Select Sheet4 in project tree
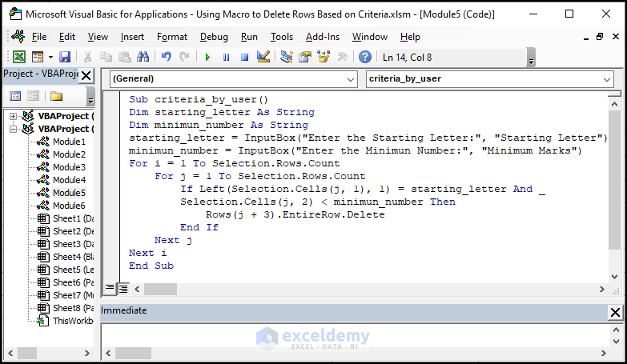This screenshot has width=627, height=364. tap(73, 257)
